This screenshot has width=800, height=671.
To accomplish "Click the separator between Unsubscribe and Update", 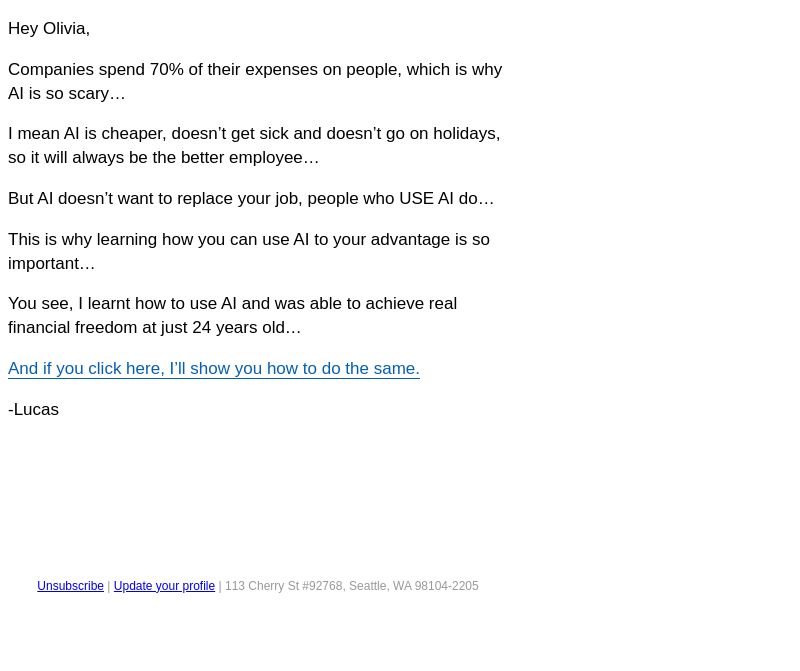I will 109,586.
